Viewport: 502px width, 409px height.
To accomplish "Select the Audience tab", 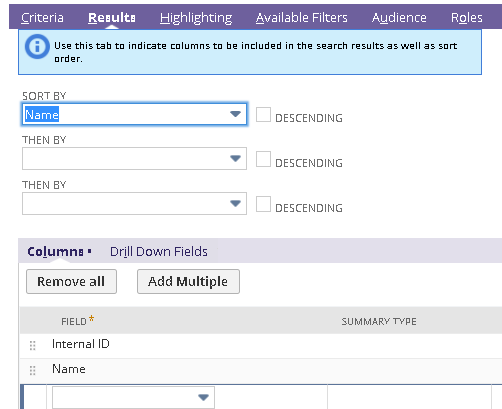I will [x=399, y=18].
